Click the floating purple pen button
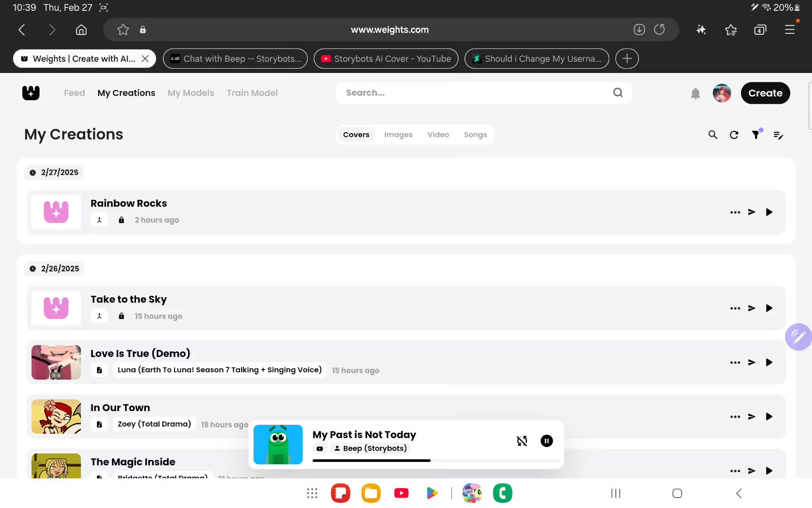The height and width of the screenshot is (508, 812). 798,337
